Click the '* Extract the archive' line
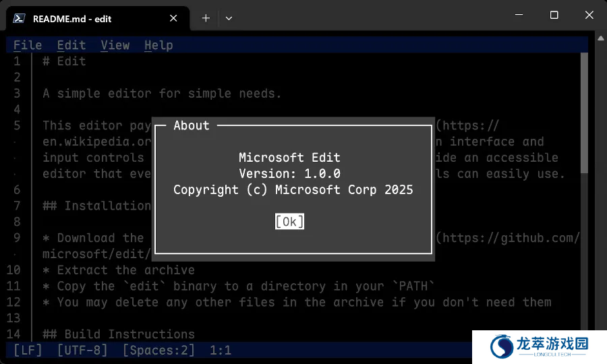The image size is (607, 364). [x=119, y=270]
